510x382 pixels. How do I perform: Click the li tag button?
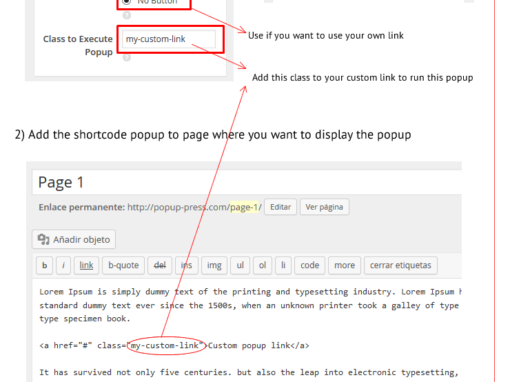283,265
